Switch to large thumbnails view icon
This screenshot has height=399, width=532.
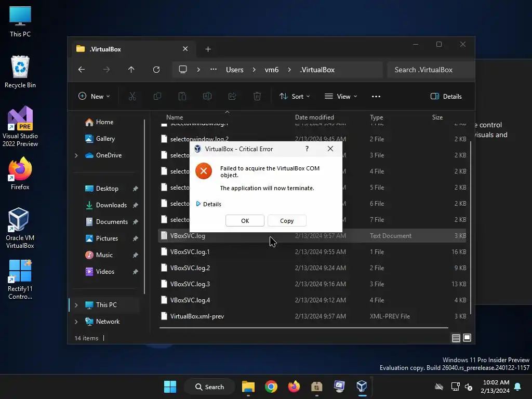coord(467,338)
